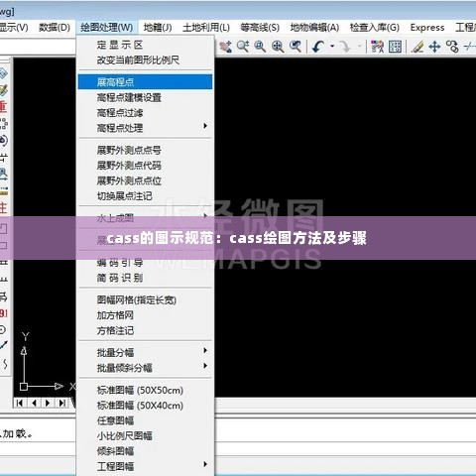
Task: Click the chain-link copy tool icon
Action: [452, 47]
